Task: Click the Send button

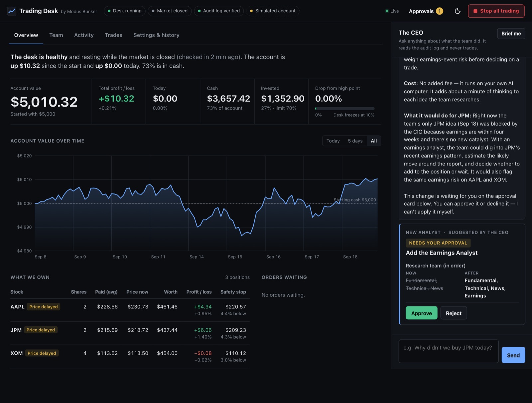Action: click(x=513, y=355)
